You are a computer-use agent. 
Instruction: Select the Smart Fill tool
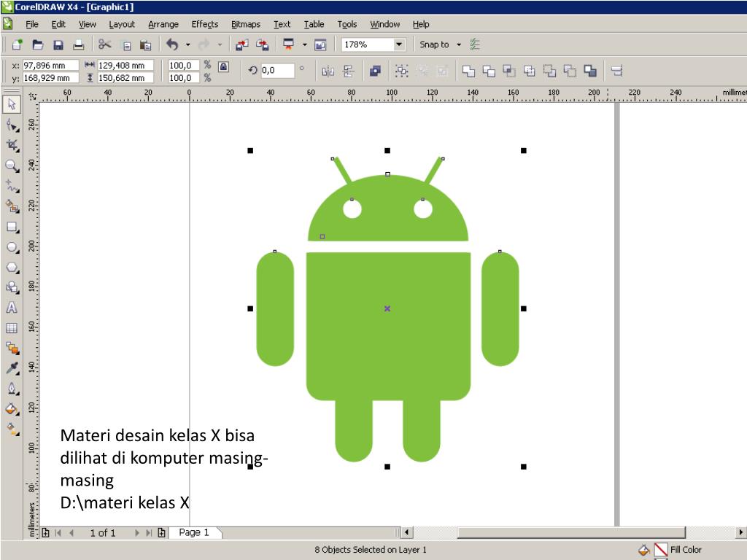click(12, 206)
